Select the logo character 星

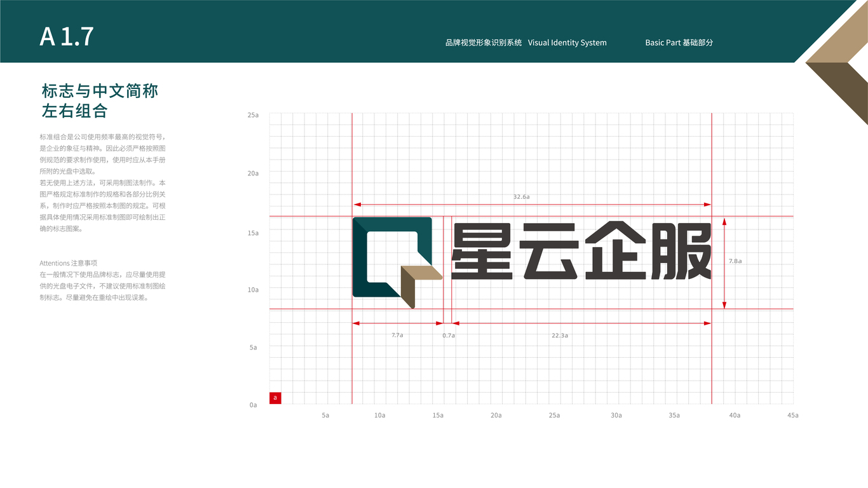[482, 251]
